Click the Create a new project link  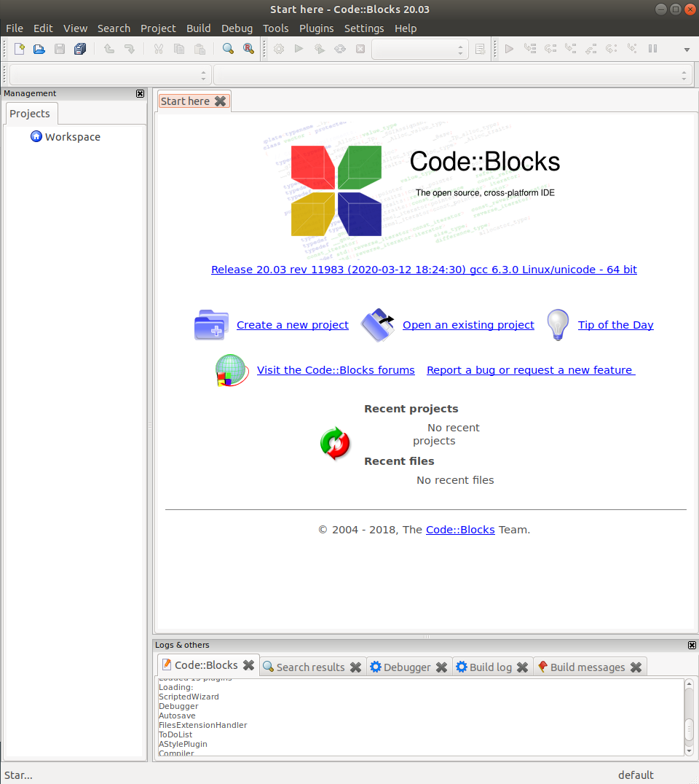[292, 325]
